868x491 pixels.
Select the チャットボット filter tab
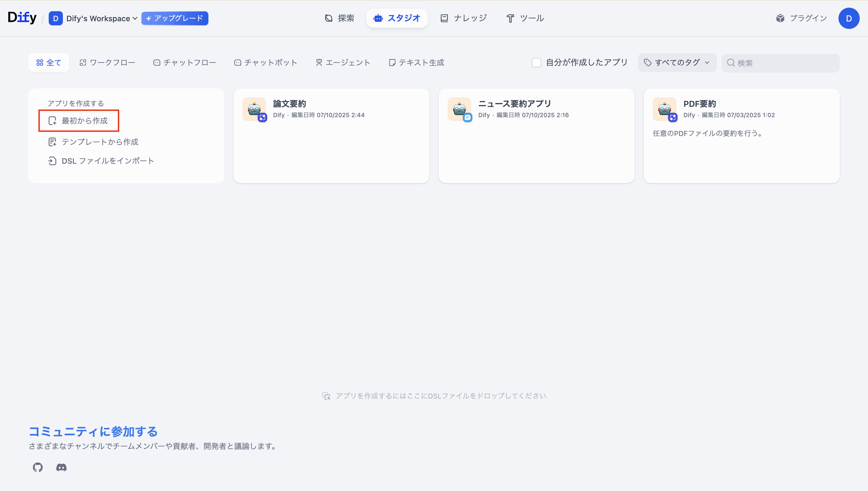tap(265, 62)
